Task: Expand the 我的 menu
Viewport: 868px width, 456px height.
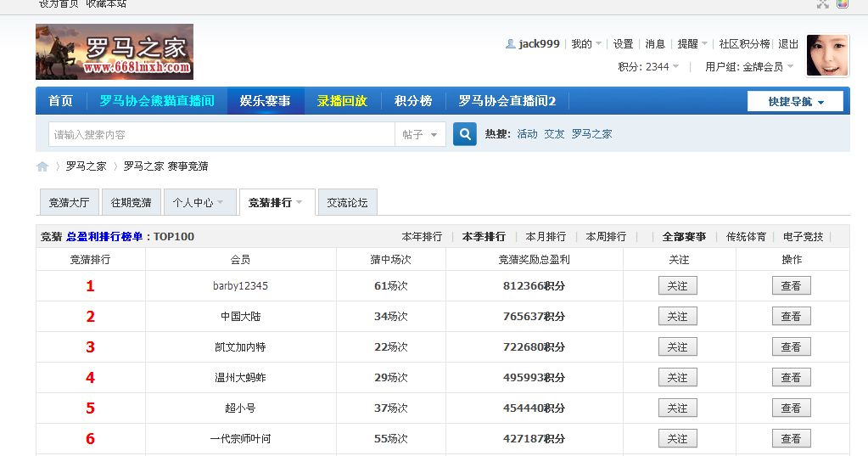Action: coord(586,44)
